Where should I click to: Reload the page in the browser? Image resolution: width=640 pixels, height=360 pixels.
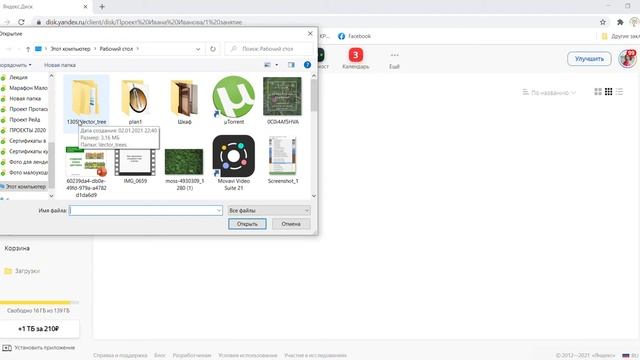coord(21,22)
